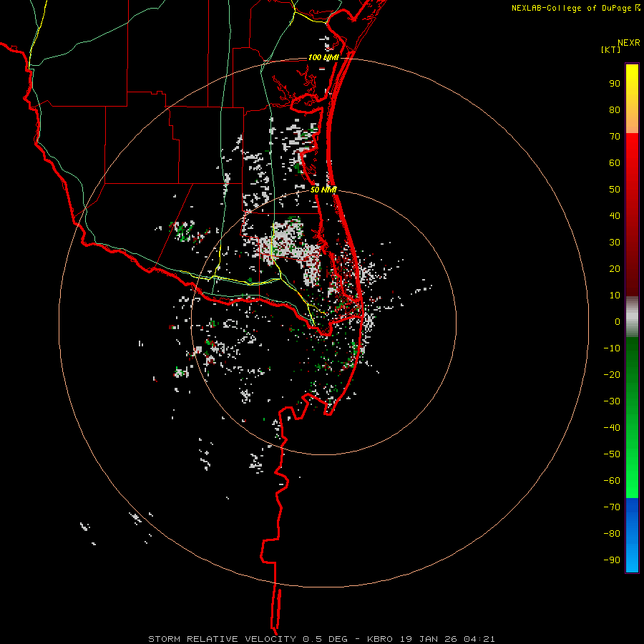This screenshot has height=644, width=644.
Task: Select the 50 NMI range ring label
Action: (x=323, y=190)
